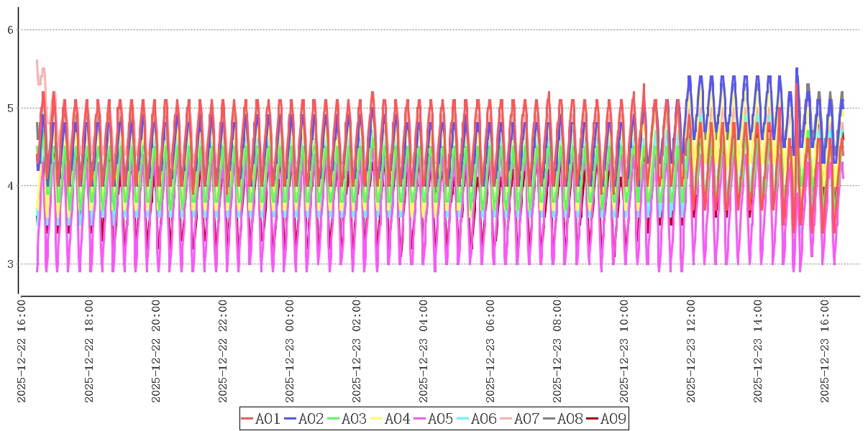The height and width of the screenshot is (431, 868).
Task: Click the pink A07 peak at chart start
Action: click(37, 62)
